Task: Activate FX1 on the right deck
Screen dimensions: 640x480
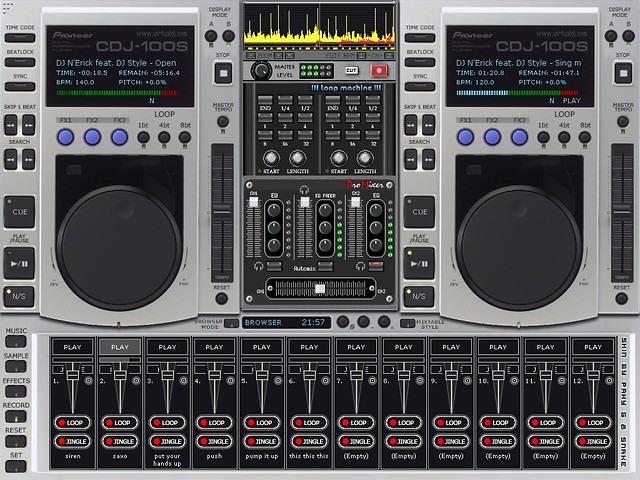Action: point(465,137)
